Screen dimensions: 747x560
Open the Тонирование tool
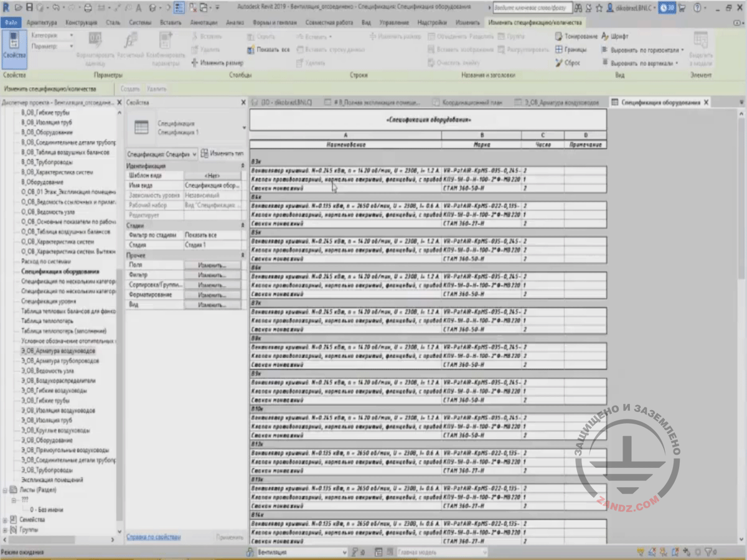[x=576, y=37]
